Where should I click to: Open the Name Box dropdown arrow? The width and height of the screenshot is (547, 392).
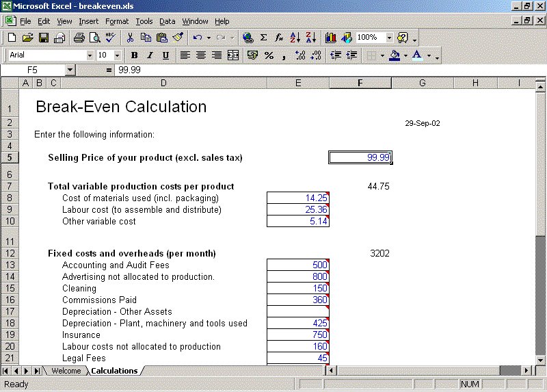coord(70,70)
